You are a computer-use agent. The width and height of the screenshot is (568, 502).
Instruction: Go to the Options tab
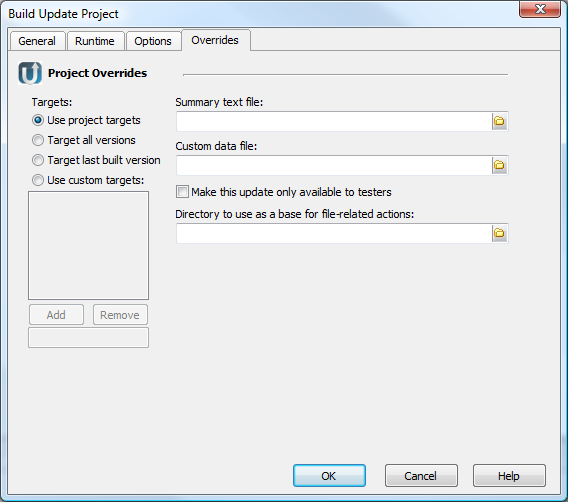coord(153,41)
